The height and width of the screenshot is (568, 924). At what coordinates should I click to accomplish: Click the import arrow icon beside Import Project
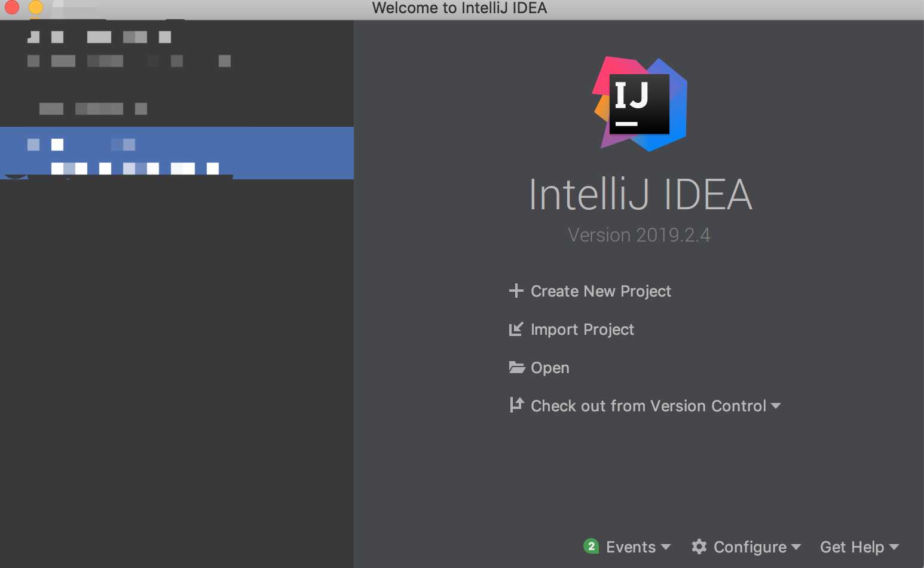pos(516,329)
